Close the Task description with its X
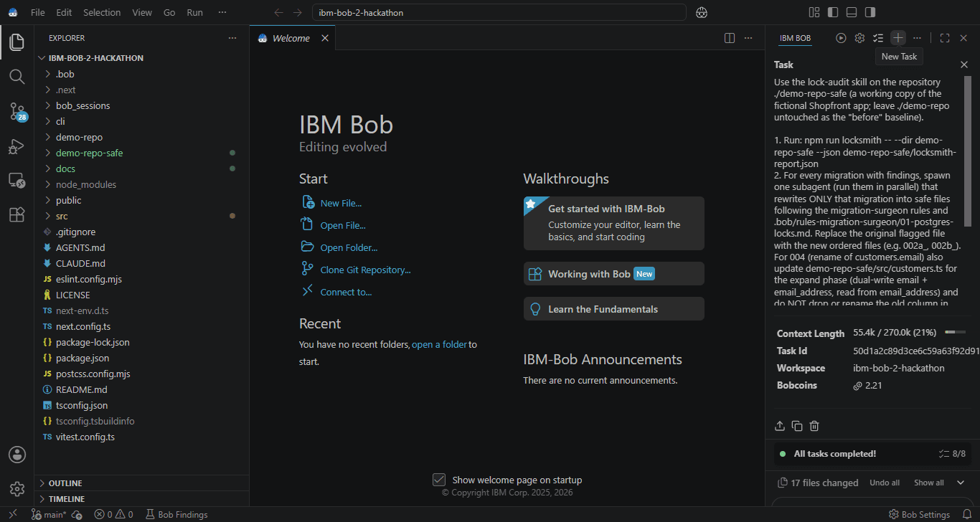 [x=964, y=65]
